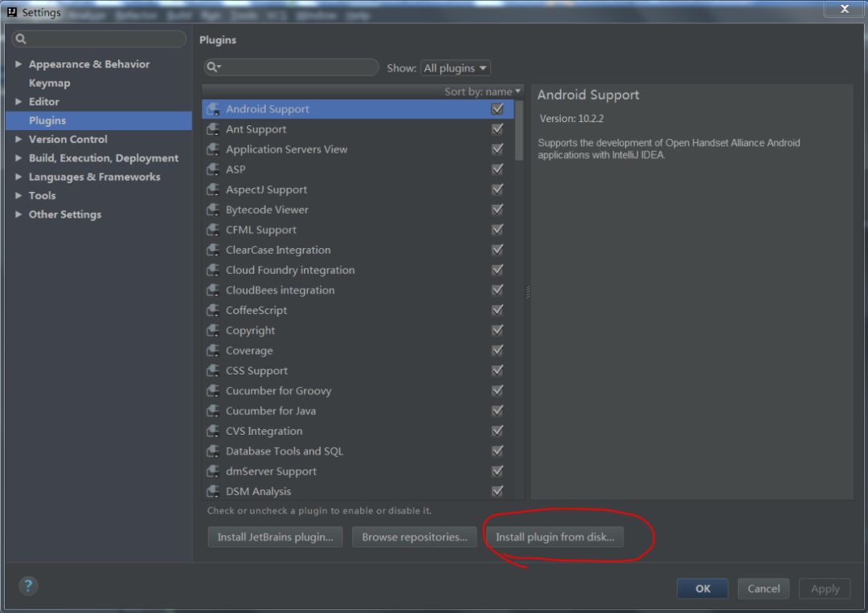Click Browse repositories button

tap(414, 537)
